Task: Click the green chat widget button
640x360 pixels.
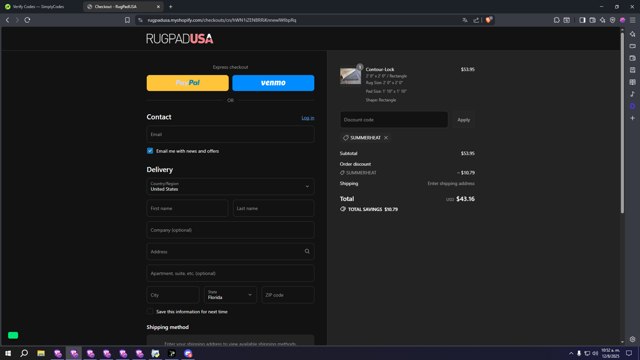Action: point(13,335)
